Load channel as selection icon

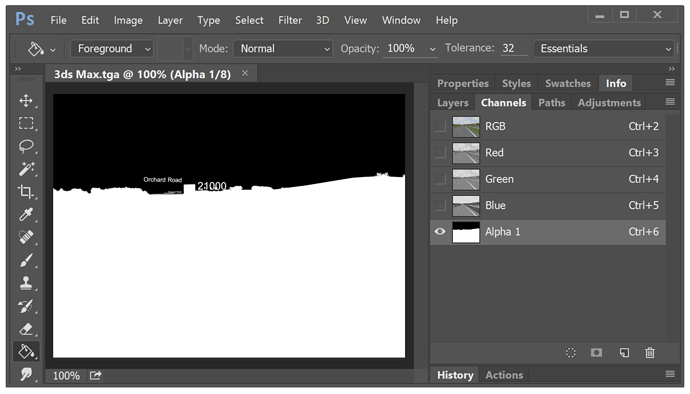tap(571, 353)
